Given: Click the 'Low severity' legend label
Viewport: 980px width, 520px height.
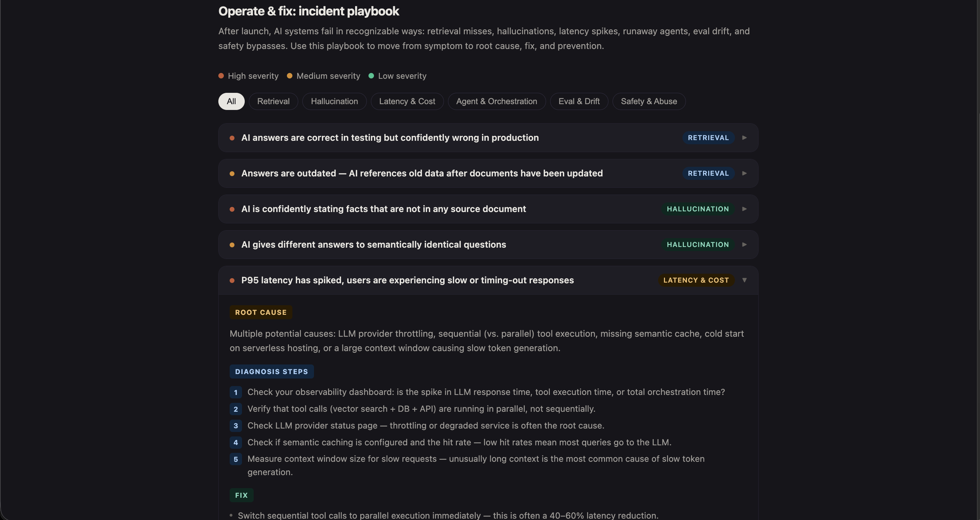Looking at the screenshot, I should coord(402,76).
